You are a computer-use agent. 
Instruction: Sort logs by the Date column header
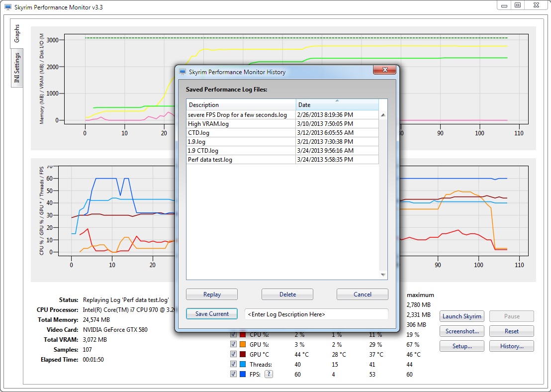(337, 105)
